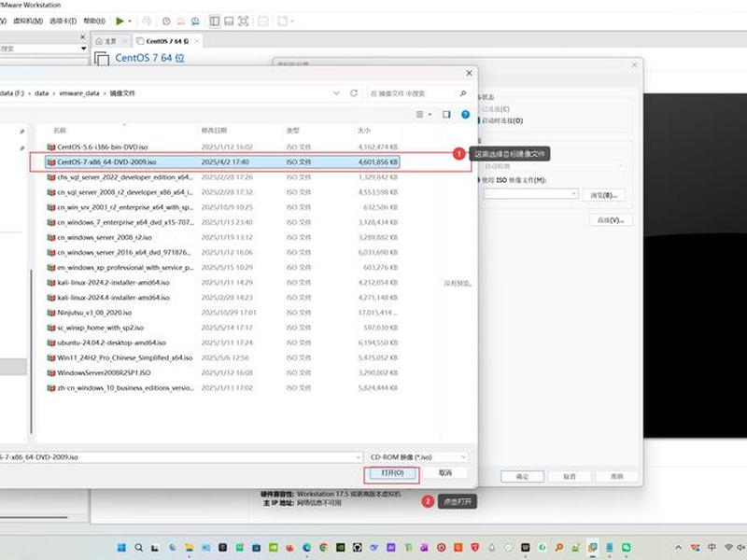Select CentOS-5.6-i386-bin-DVD.iso file
This screenshot has width=747, height=560.
[222, 147]
